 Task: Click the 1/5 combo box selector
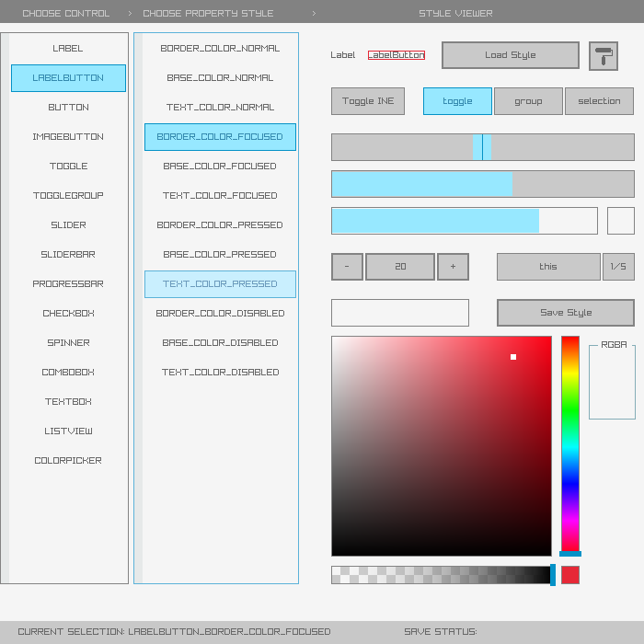pyautogui.click(x=618, y=267)
